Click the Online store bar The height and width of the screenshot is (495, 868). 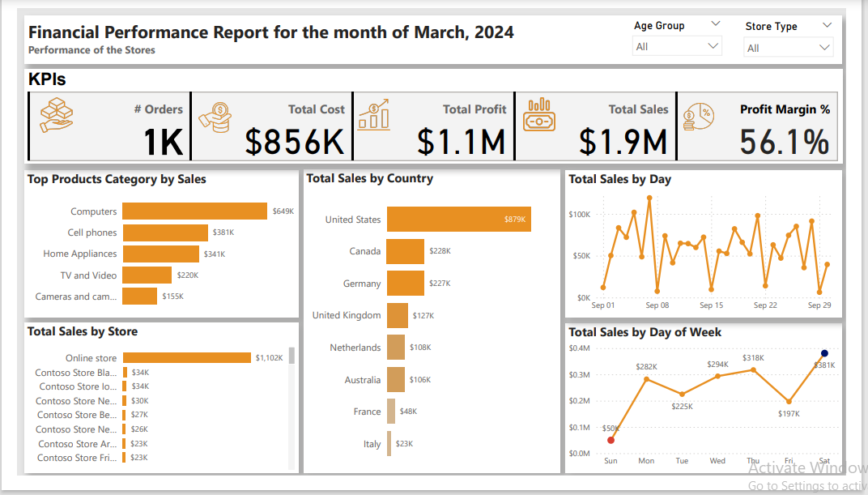click(186, 358)
